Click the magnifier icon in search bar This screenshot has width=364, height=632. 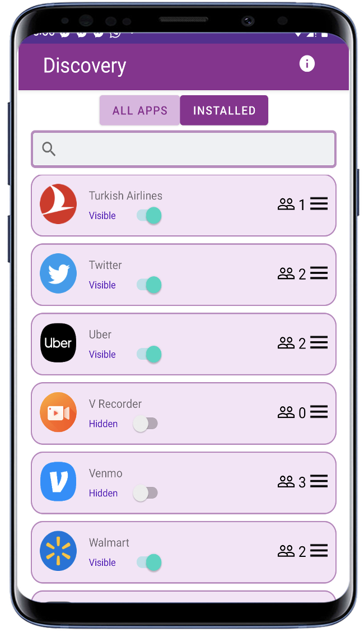coord(49,148)
